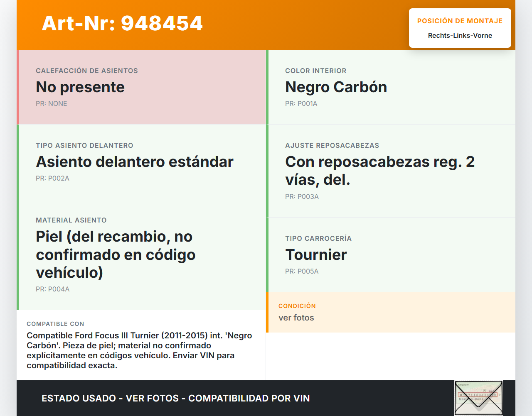Click the Rechts-Links-Vorne mounting position value
Viewport: 532px width, 416px height.
point(460,36)
